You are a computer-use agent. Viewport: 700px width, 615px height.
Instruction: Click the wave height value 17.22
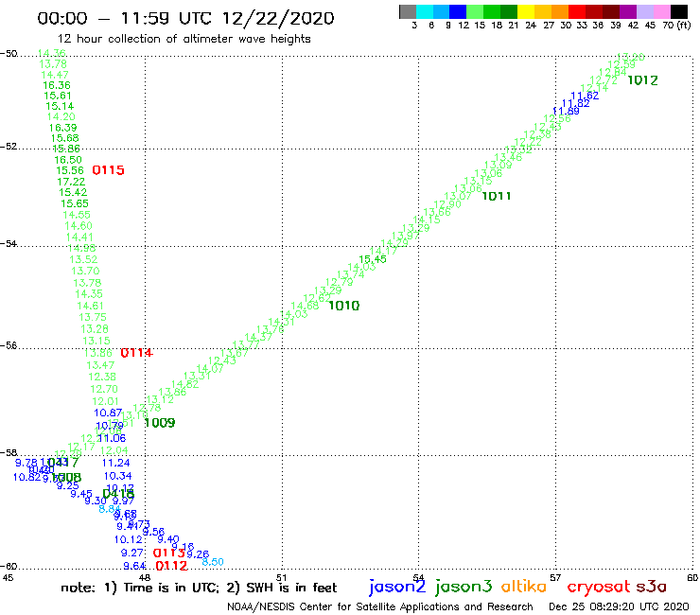pyautogui.click(x=71, y=182)
